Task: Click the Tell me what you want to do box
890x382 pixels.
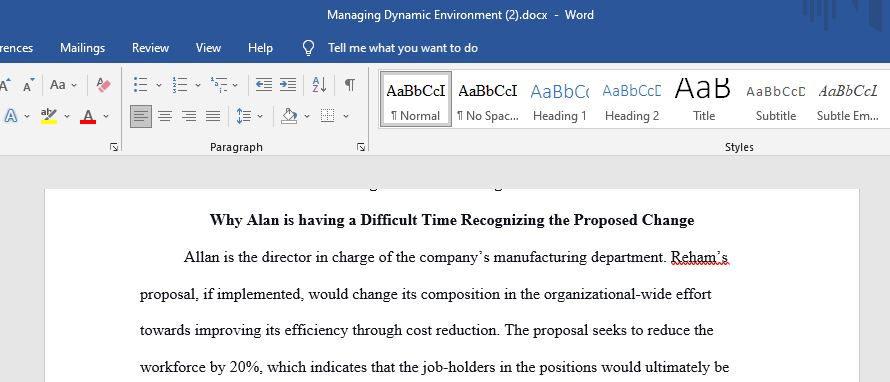Action: point(402,48)
